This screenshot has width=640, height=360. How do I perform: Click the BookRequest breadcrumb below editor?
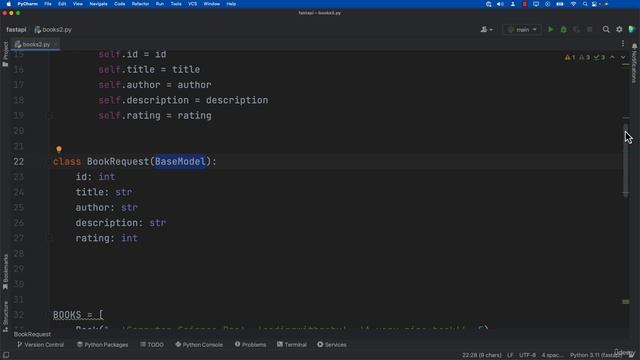coord(32,334)
